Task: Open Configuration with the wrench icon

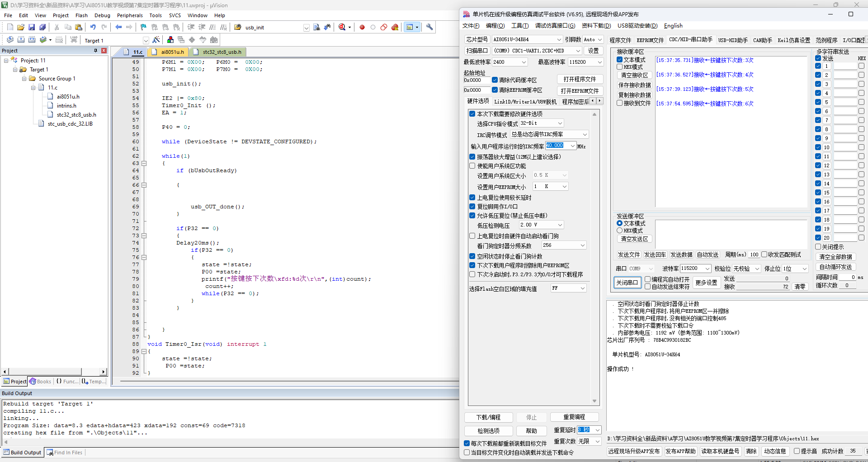Action: 429,27
